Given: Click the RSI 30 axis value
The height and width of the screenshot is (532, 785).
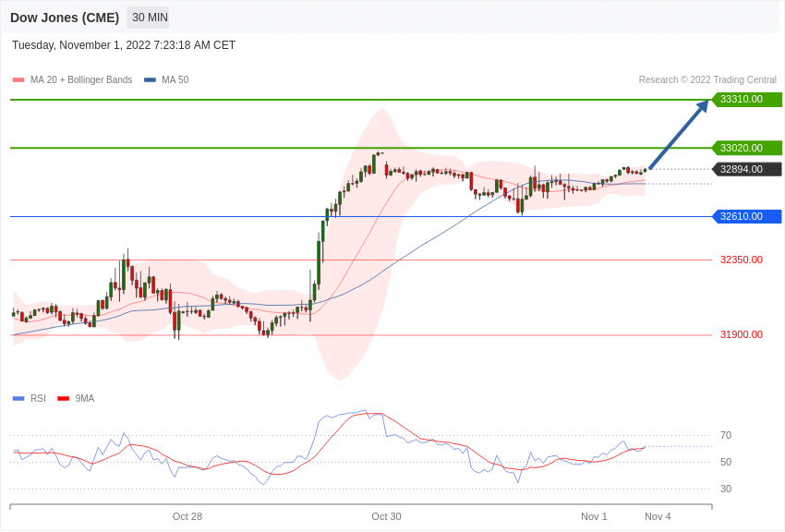Looking at the screenshot, I should pyautogui.click(x=726, y=489).
